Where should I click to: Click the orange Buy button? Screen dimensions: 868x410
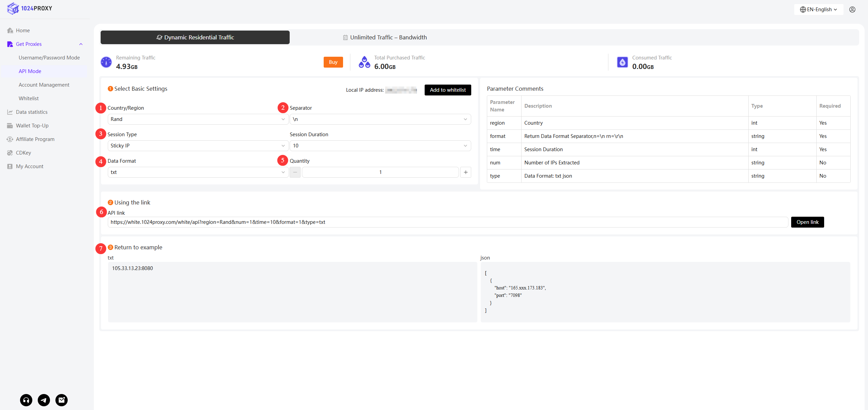pyautogui.click(x=333, y=62)
